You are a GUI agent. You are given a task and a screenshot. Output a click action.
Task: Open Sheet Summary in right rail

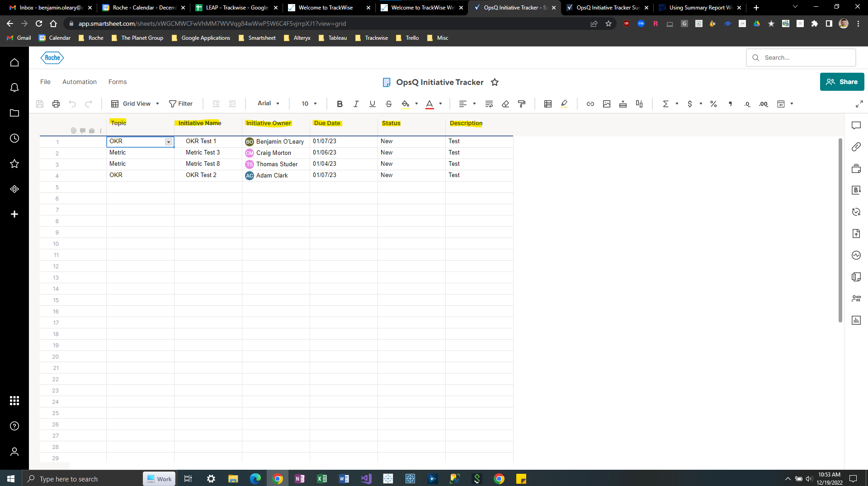(856, 277)
